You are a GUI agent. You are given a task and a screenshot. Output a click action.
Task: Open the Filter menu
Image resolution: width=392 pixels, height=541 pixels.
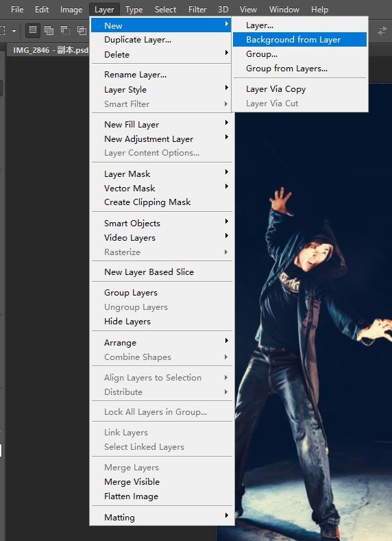click(x=197, y=10)
